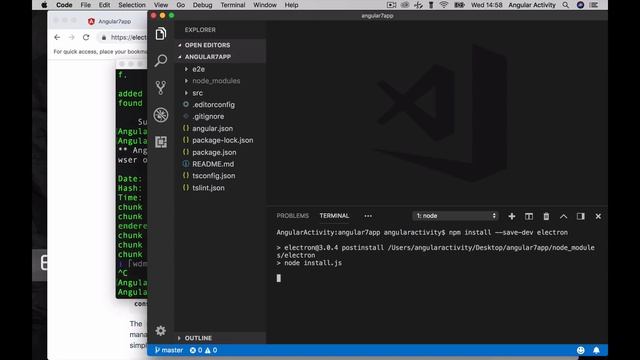Create a new terminal with the plus icon
This screenshot has height=360, width=640.
pyautogui.click(x=511, y=216)
